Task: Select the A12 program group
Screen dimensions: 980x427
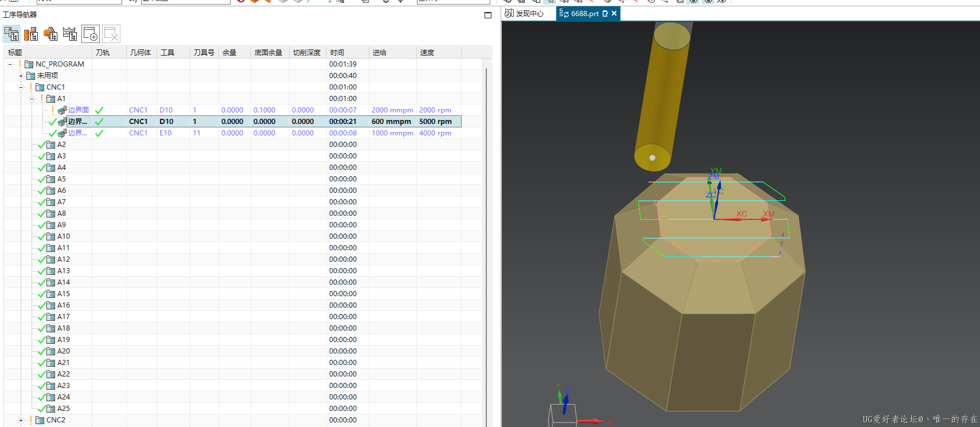Action: (64, 259)
